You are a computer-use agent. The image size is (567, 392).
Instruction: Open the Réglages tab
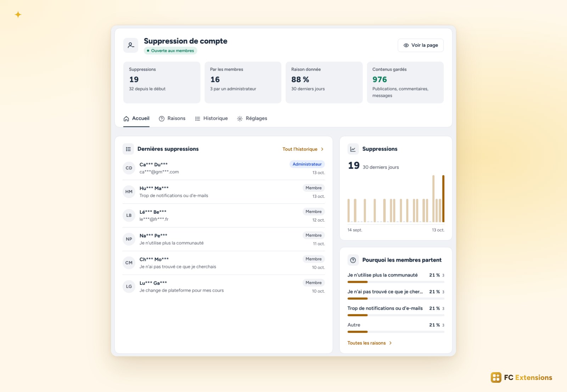252,119
